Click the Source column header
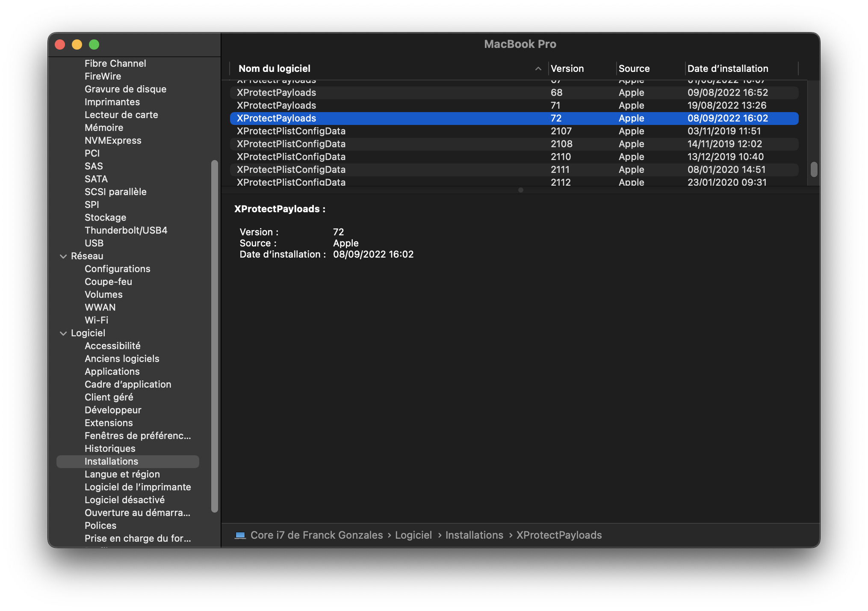The image size is (868, 611). click(x=634, y=68)
